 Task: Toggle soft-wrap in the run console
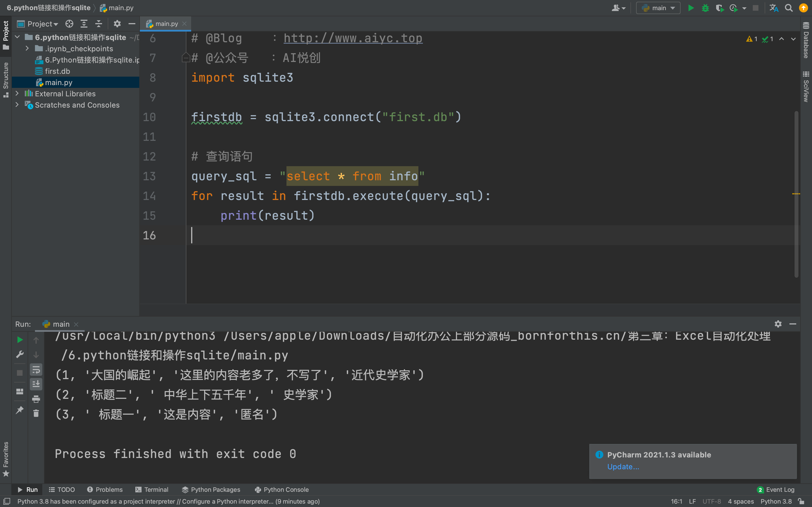[36, 370]
